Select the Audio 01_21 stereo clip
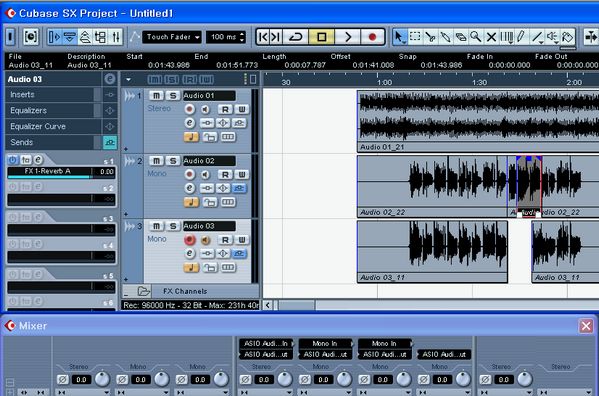 478,121
